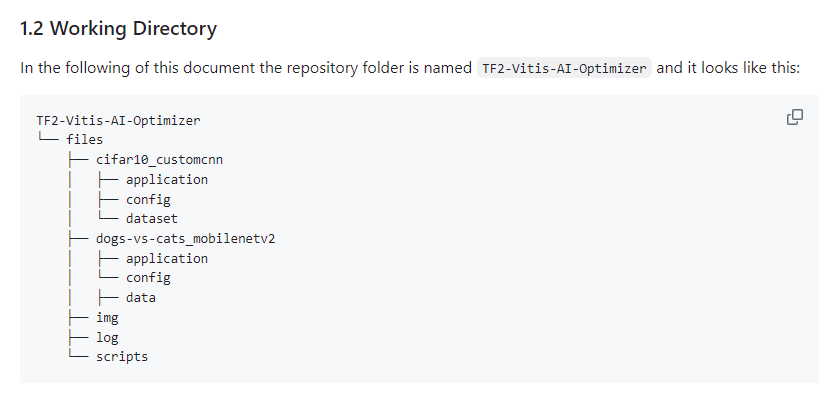Image resolution: width=839 pixels, height=403 pixels.
Task: Click the tree branch connector before cifar10_customcnn
Action: pyautogui.click(x=78, y=160)
